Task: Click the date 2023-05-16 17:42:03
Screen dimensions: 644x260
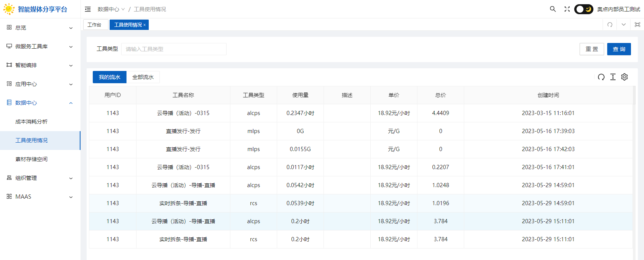Action: pos(548,149)
